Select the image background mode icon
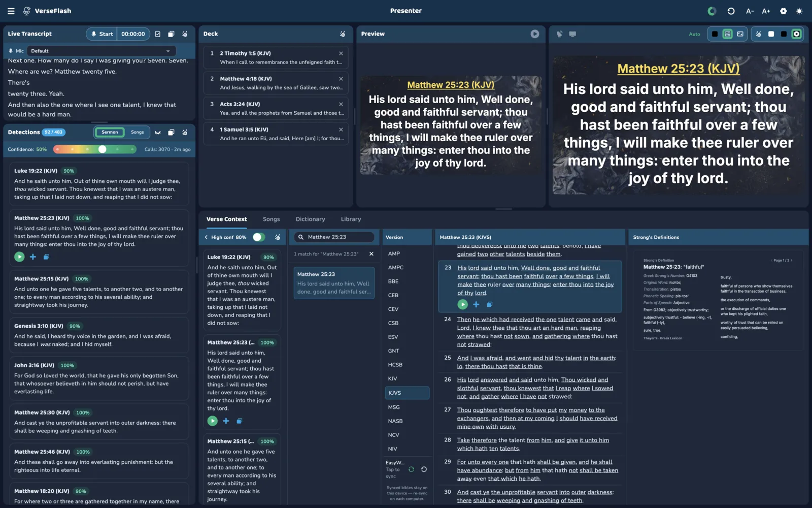The height and width of the screenshot is (508, 812). (727, 34)
